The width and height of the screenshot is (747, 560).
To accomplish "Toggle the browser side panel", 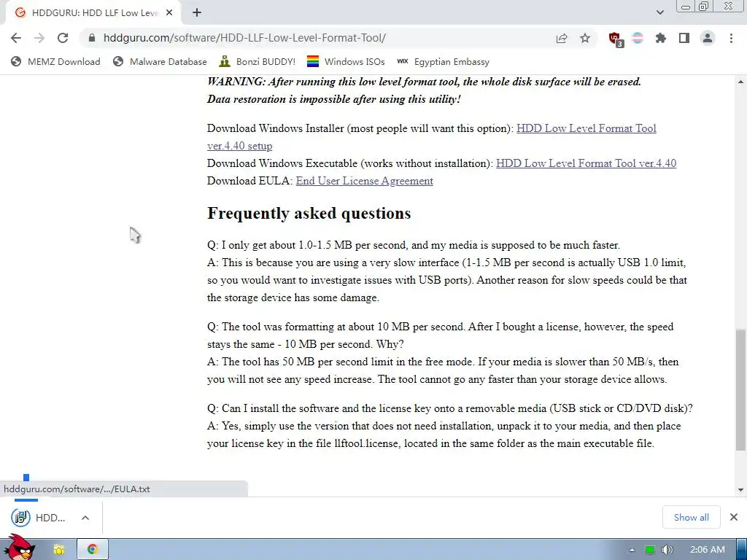I will coord(684,38).
